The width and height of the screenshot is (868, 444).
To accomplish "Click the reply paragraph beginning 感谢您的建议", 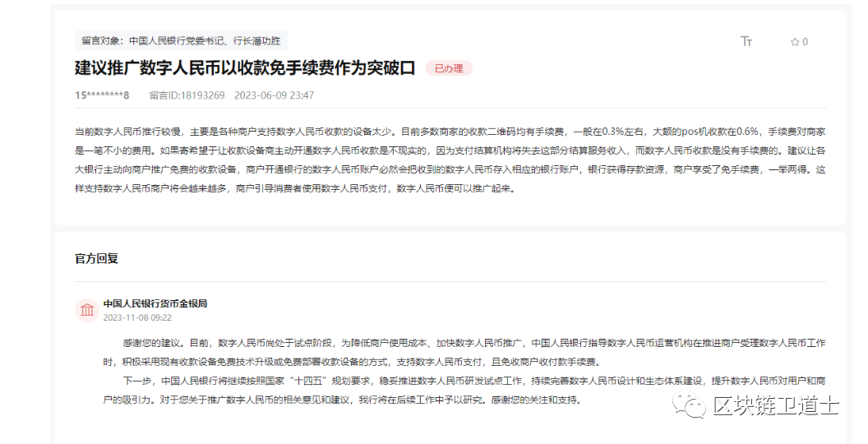I will click(464, 353).
